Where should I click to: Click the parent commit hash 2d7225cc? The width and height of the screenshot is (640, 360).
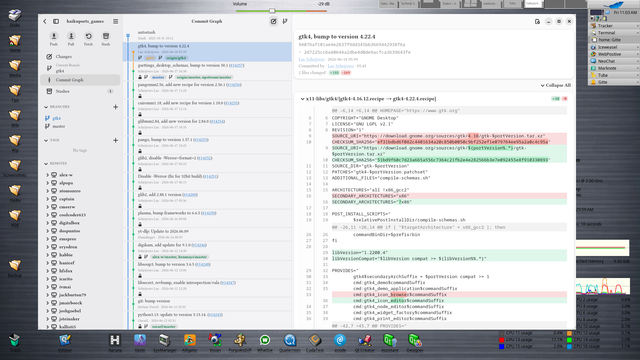357,52
